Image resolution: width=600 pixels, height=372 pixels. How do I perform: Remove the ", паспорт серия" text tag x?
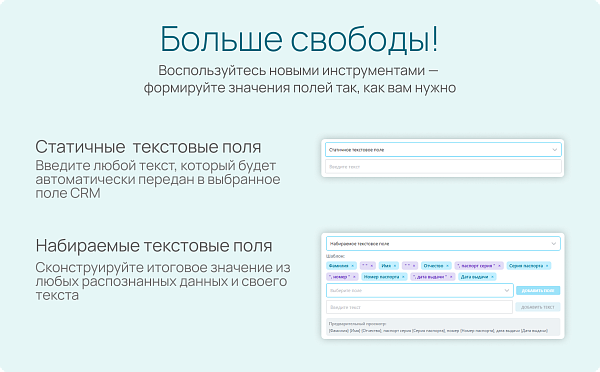(x=499, y=266)
